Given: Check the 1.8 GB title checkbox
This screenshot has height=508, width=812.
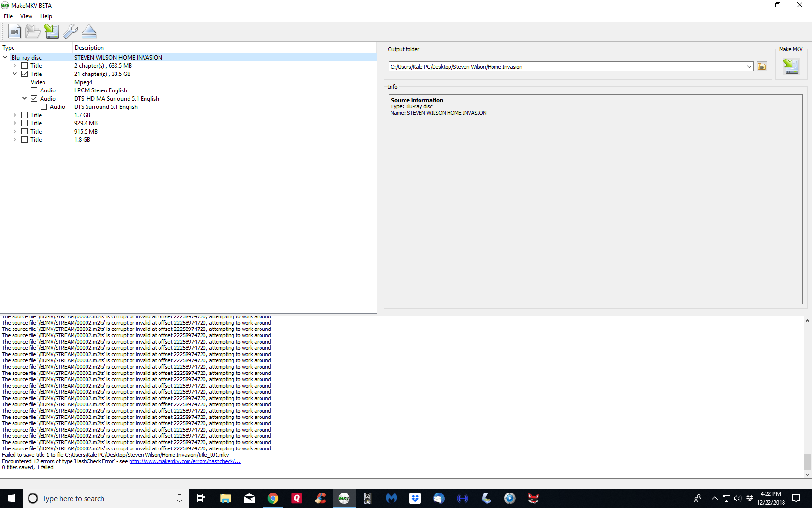Looking at the screenshot, I should (x=25, y=140).
